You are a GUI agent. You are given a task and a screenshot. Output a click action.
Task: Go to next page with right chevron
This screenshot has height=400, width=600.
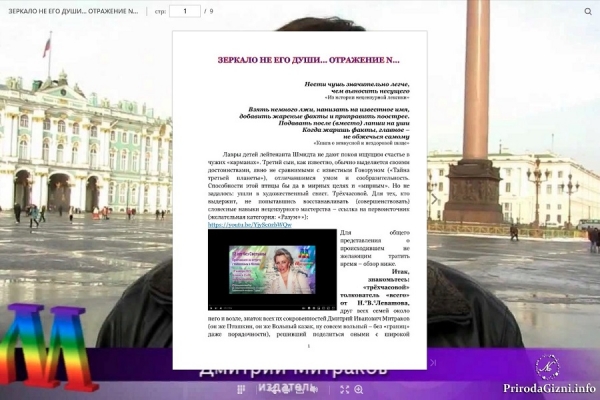(434, 199)
